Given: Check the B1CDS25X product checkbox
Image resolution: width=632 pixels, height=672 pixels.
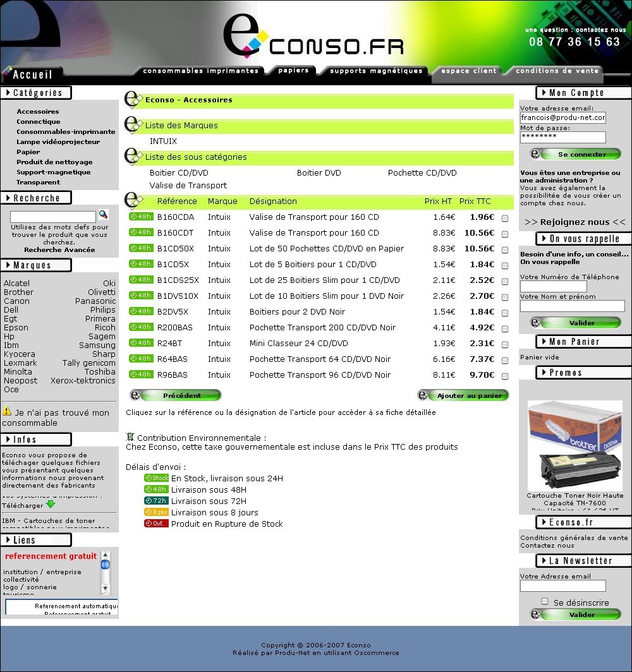Looking at the screenshot, I should [505, 282].
